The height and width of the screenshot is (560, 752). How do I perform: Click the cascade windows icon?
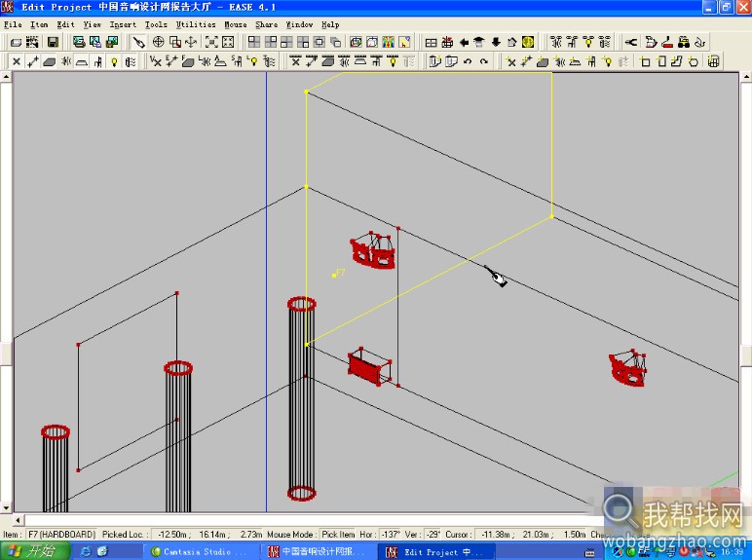pyautogui.click(x=335, y=42)
